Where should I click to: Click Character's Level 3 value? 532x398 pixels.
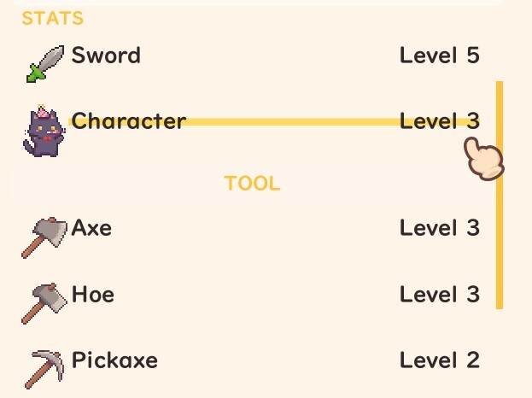coord(439,120)
